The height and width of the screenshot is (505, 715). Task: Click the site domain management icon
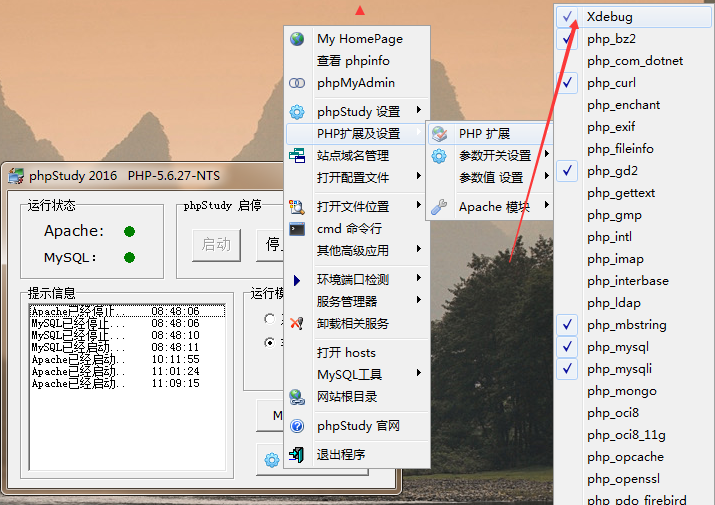297,156
